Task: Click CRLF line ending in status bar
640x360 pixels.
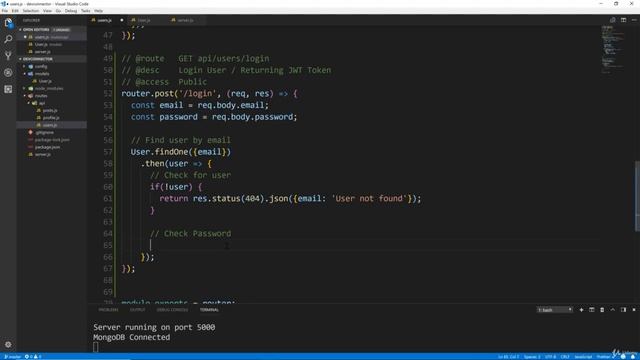Action: 565,357
